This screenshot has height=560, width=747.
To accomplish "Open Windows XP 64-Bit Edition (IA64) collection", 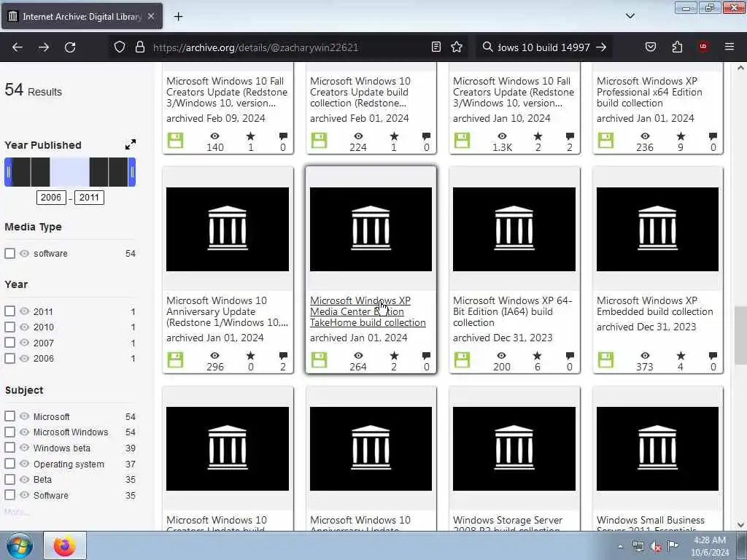I will (513, 311).
